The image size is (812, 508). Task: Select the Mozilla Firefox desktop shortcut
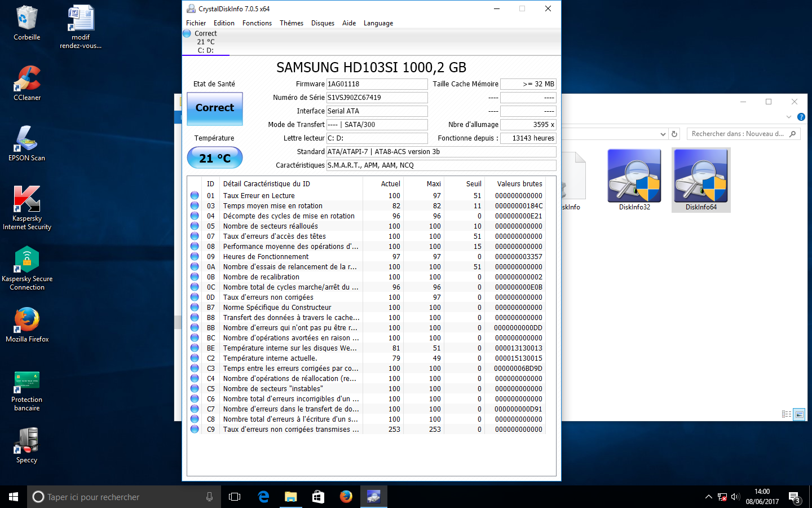(x=27, y=325)
